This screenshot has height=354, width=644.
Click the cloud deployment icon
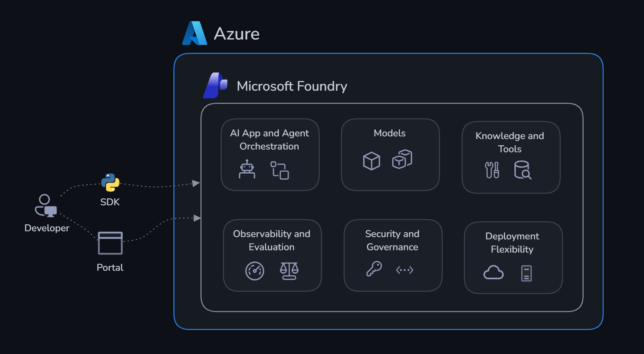pyautogui.click(x=494, y=272)
